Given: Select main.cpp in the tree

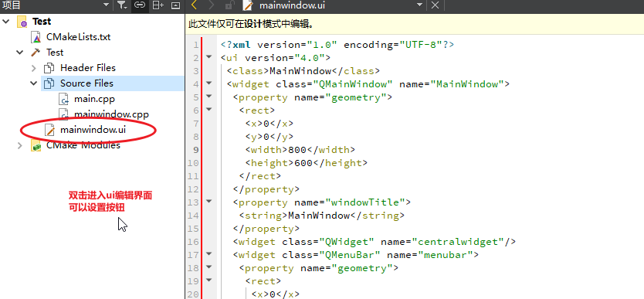Looking at the screenshot, I should (x=94, y=99).
